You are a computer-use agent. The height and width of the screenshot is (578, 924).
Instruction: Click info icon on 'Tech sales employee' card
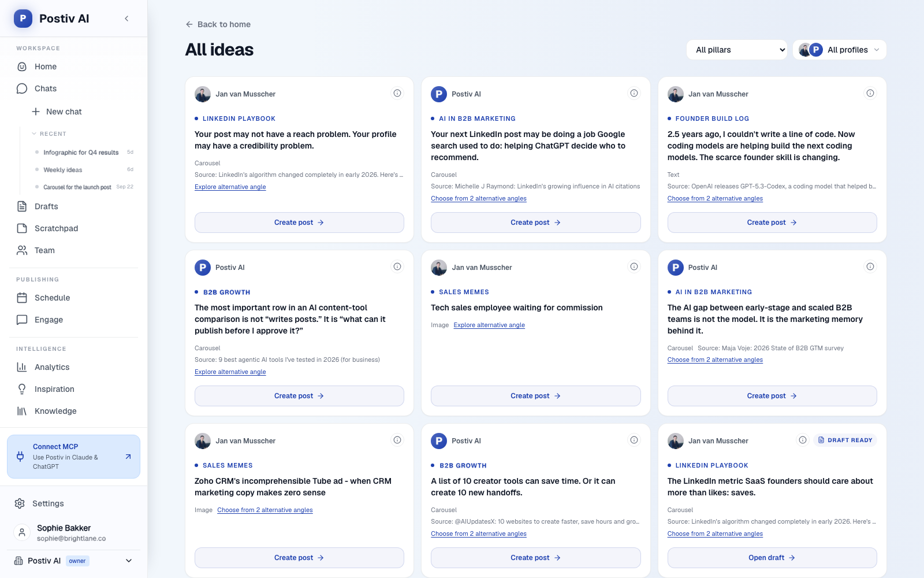(634, 266)
